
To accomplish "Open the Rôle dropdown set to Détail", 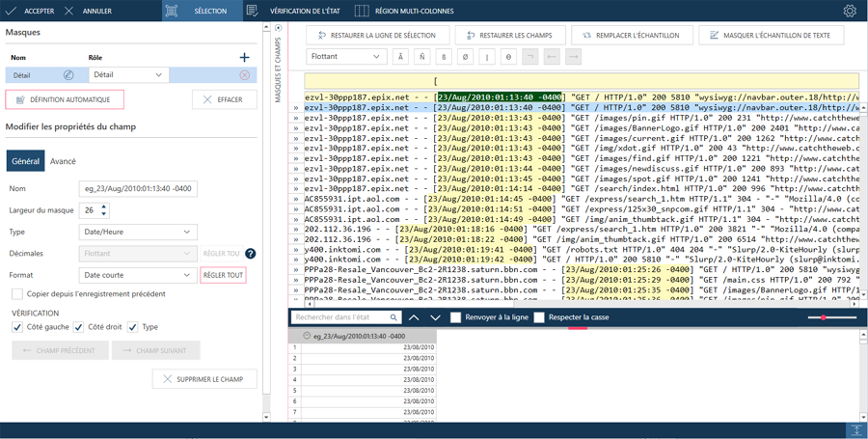I will [129, 75].
